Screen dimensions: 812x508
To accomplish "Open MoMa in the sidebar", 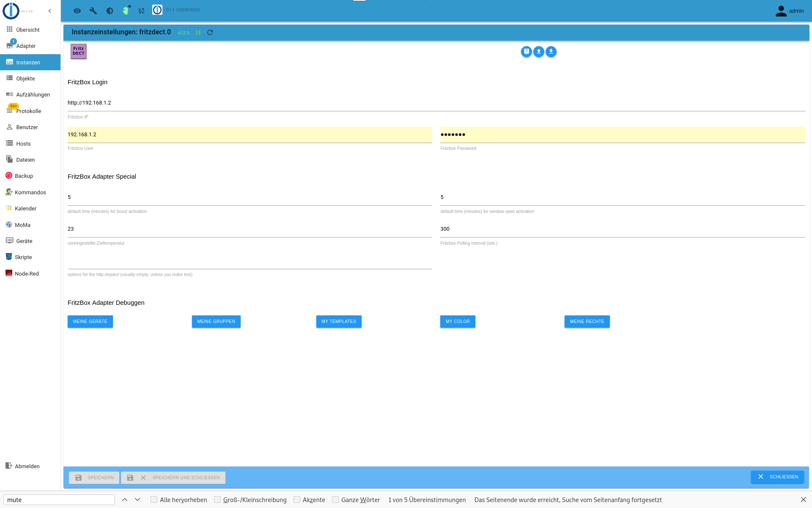I will [x=30, y=225].
